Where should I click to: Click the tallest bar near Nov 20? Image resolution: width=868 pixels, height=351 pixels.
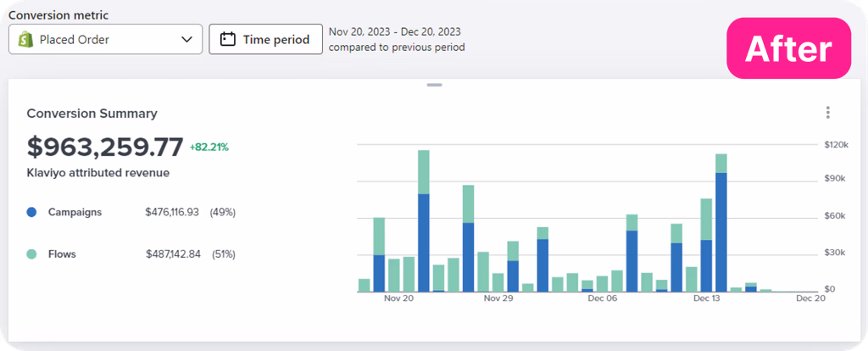[424, 220]
